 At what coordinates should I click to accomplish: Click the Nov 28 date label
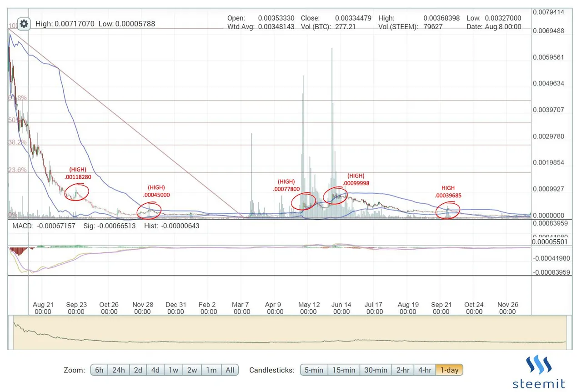[142, 308]
